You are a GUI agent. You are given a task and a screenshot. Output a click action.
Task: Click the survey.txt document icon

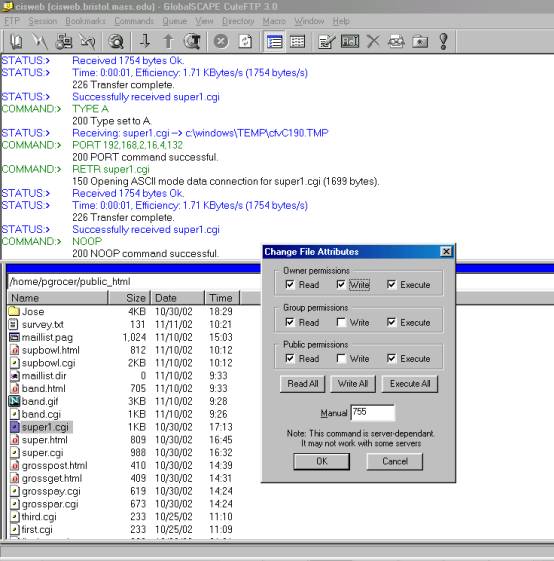[14, 324]
